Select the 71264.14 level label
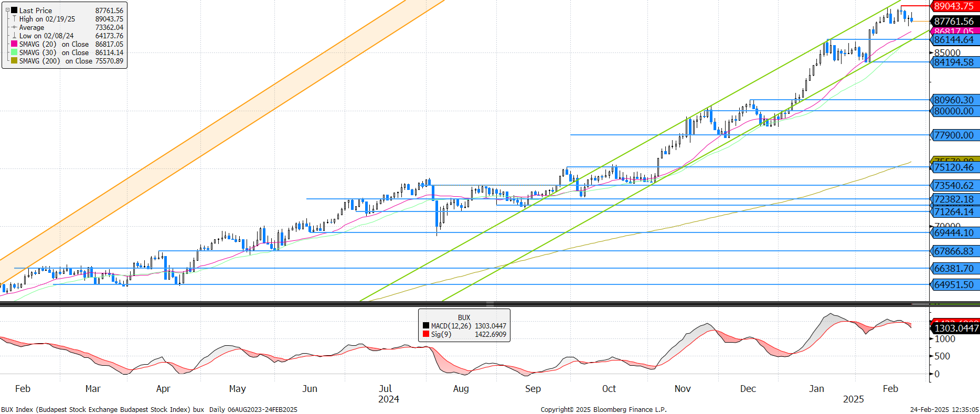Screen dimensions: 980x414 pos(954,211)
